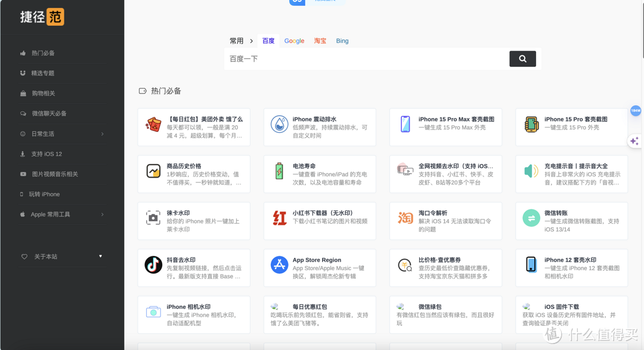Click the red envelope icon for 每日红包
This screenshot has height=350, width=644.
[x=153, y=124]
